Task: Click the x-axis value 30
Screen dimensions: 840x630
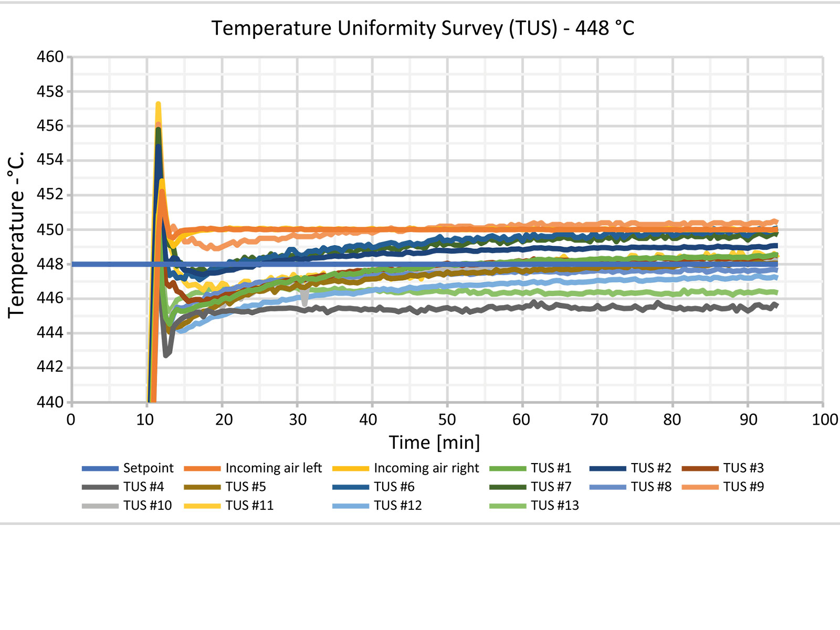Action: (x=298, y=419)
